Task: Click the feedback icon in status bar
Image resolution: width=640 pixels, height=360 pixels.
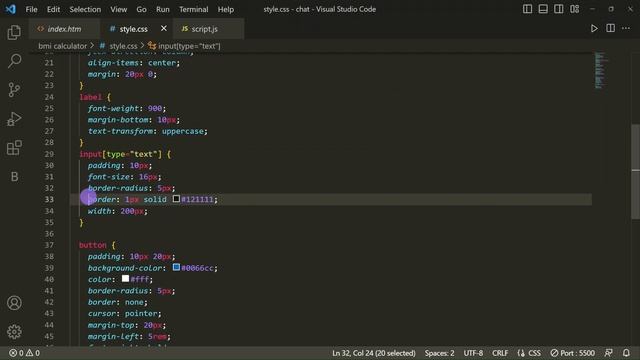Action: click(608, 353)
